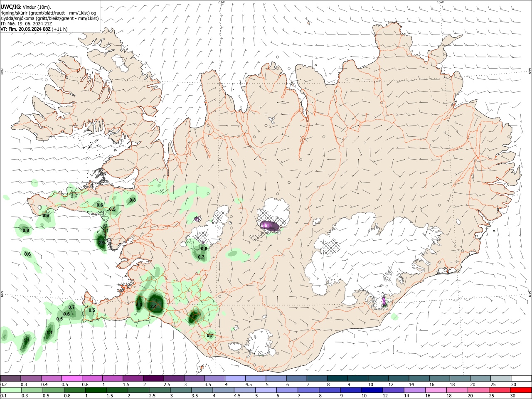Click the "0.1" label in the rain legend
Image resolution: width=532 pixels, height=399 pixels.
coord(3,396)
